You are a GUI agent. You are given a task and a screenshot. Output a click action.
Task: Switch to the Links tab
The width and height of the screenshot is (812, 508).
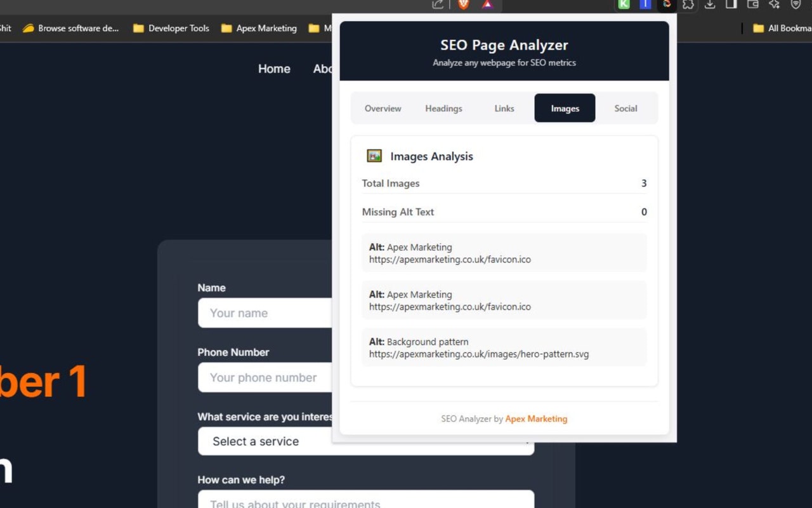pos(504,109)
